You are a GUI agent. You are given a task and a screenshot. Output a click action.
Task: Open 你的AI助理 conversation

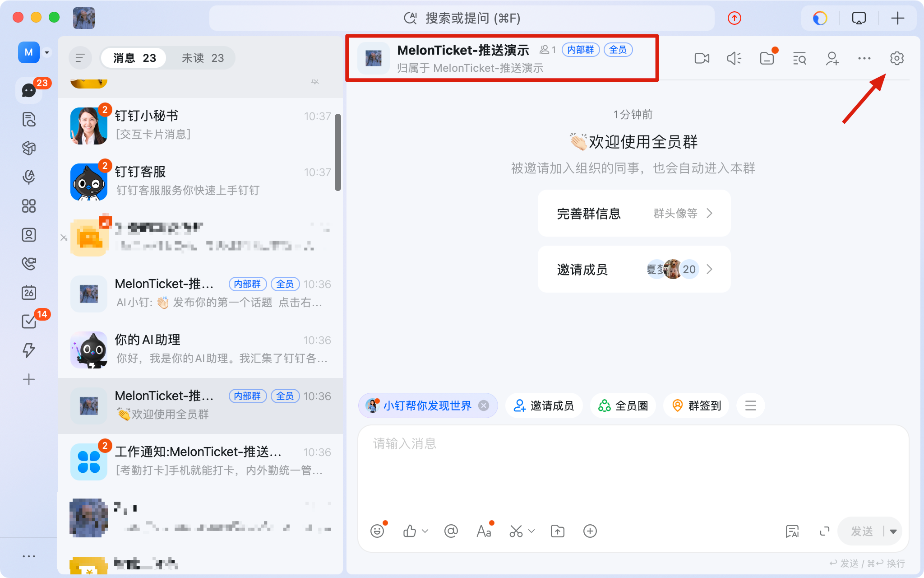(200, 350)
